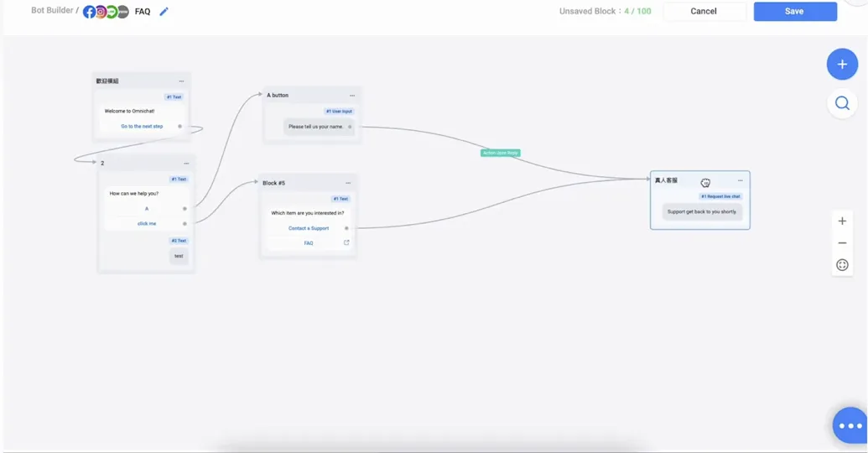Screen dimensions: 868x453
Task: Click the '#1 Text' tag in block 2
Action: point(179,180)
